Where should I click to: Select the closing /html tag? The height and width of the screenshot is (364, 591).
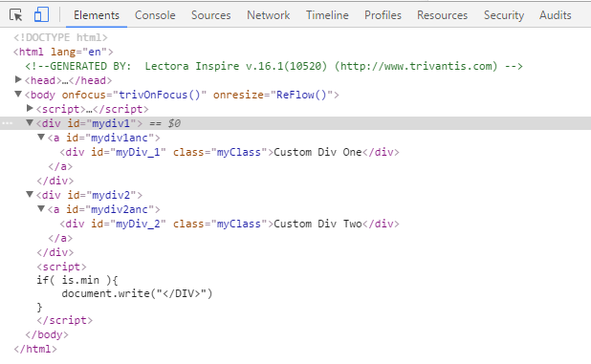pos(35,349)
